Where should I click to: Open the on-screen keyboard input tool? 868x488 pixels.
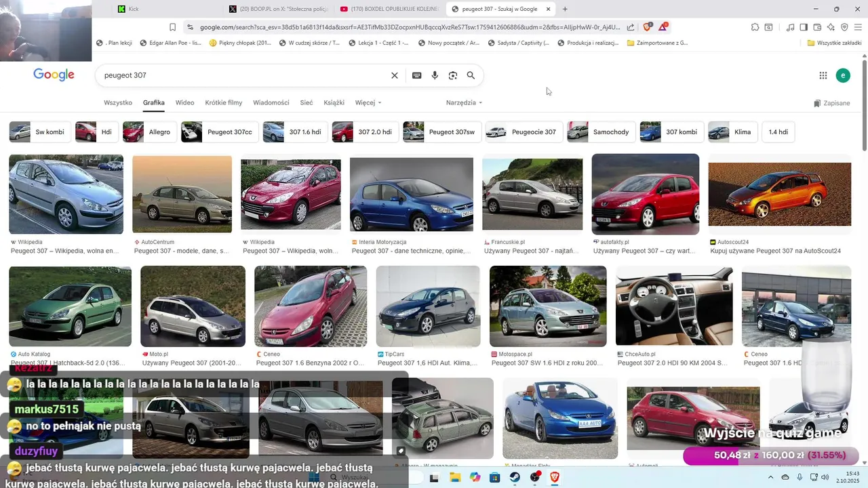416,75
